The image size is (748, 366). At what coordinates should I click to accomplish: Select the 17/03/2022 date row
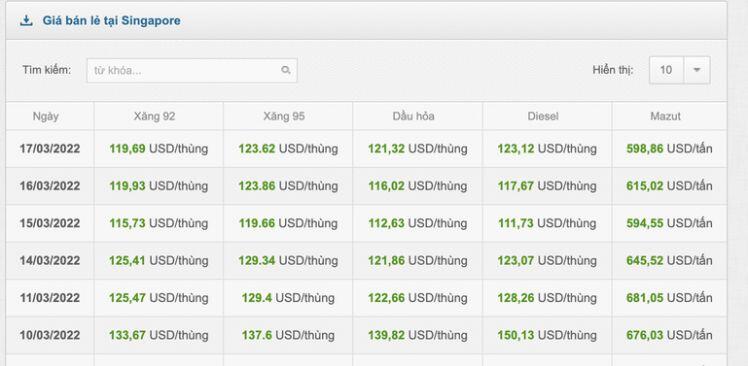tap(366, 149)
